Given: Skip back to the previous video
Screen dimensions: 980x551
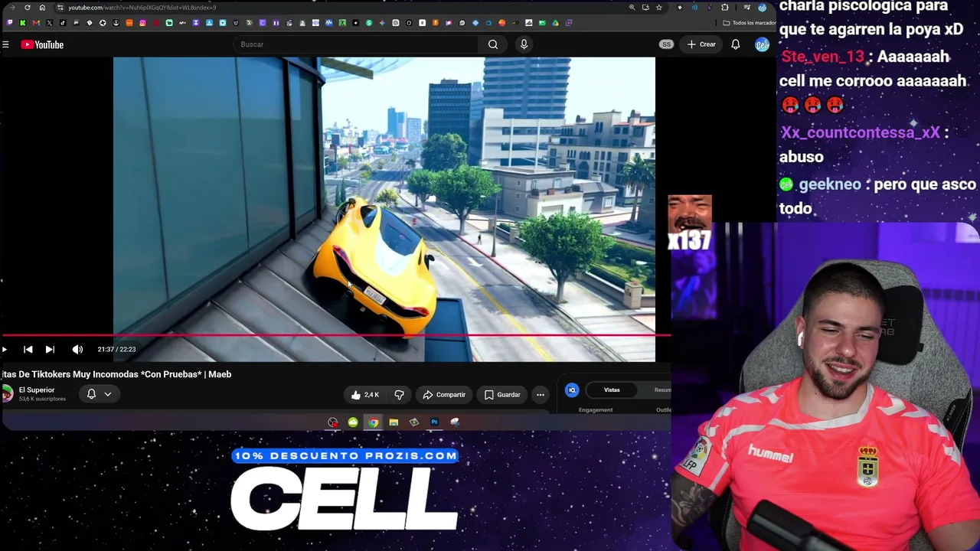Looking at the screenshot, I should tap(28, 350).
